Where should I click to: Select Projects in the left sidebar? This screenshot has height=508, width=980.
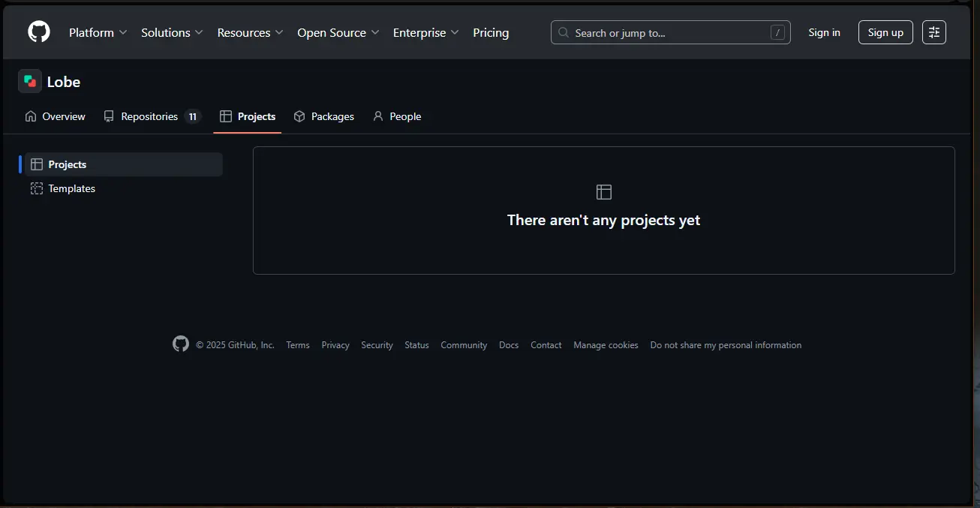(x=124, y=164)
